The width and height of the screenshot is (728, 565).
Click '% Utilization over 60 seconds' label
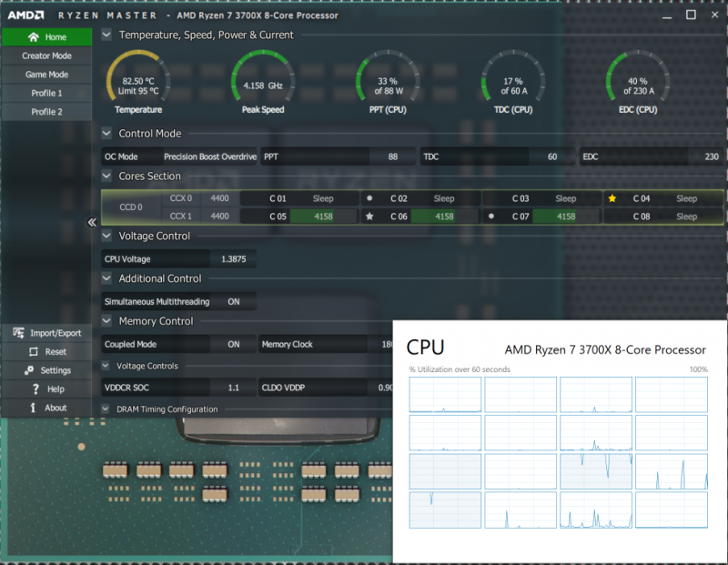460,369
